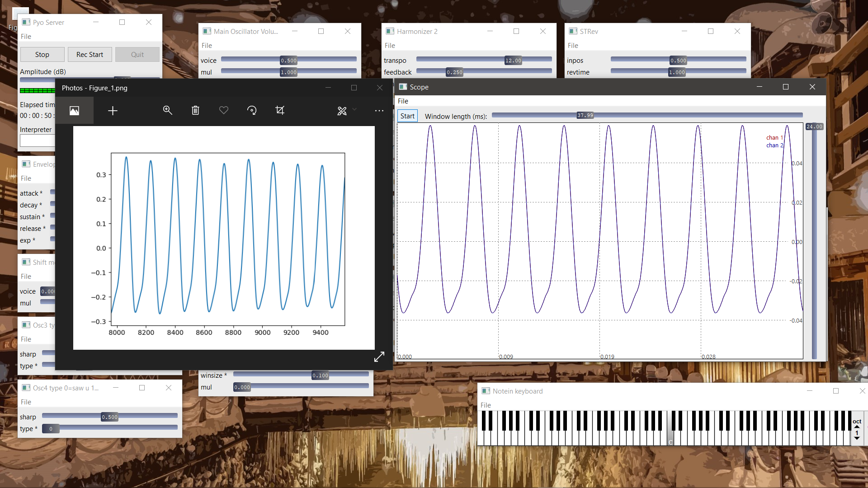Open the zoom tool in Photos
The width and height of the screenshot is (868, 488).
[x=167, y=111]
